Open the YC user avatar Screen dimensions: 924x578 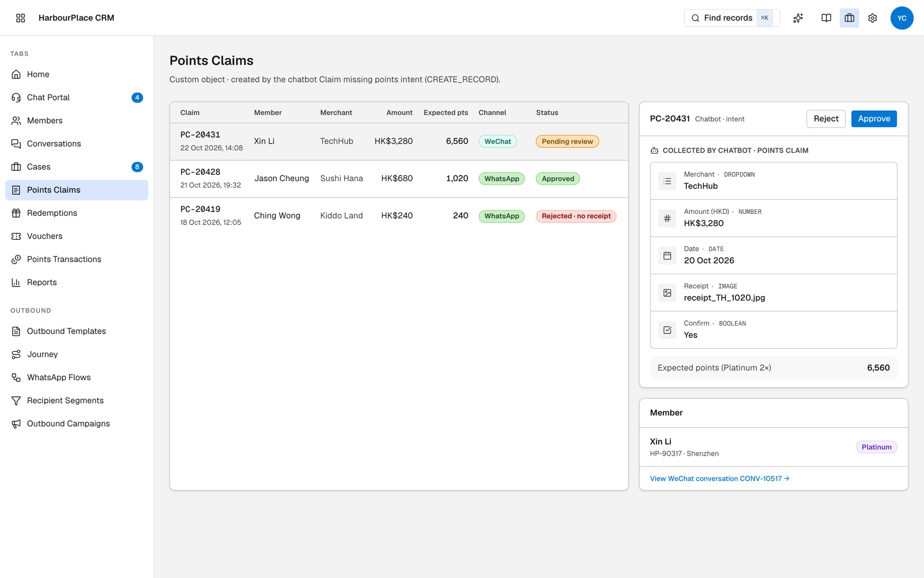[x=902, y=18]
